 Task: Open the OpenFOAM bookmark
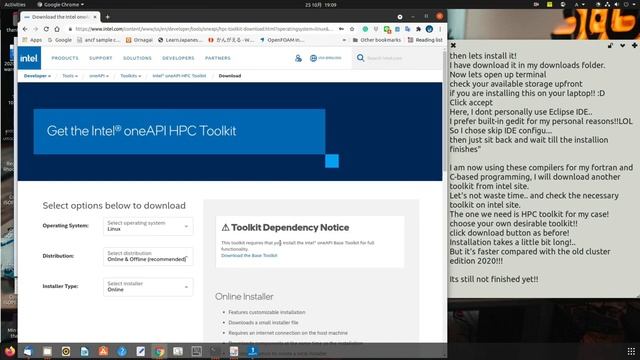point(282,40)
